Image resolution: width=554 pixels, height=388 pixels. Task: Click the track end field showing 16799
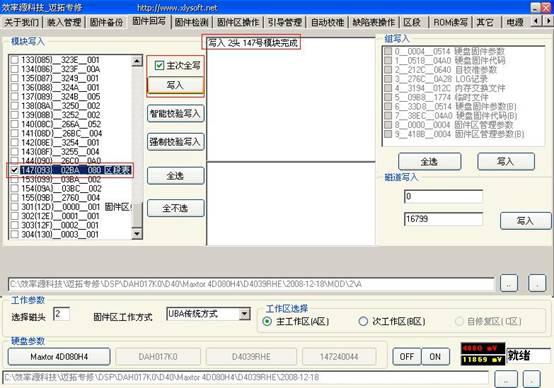coord(443,219)
